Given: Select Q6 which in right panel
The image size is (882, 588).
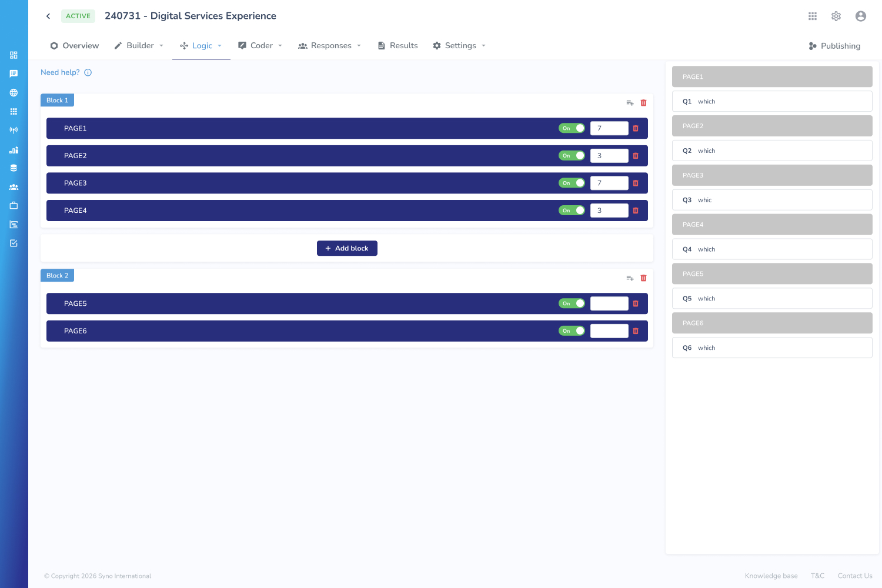Looking at the screenshot, I should 772,348.
